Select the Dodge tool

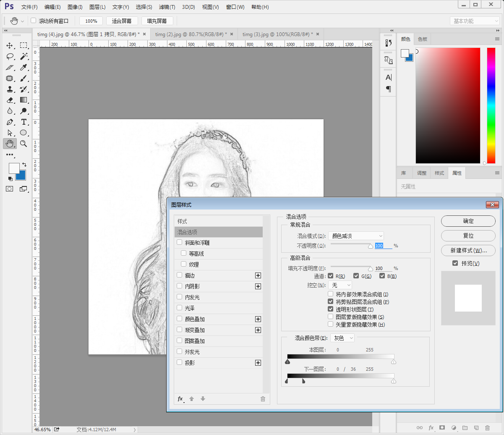(24, 111)
